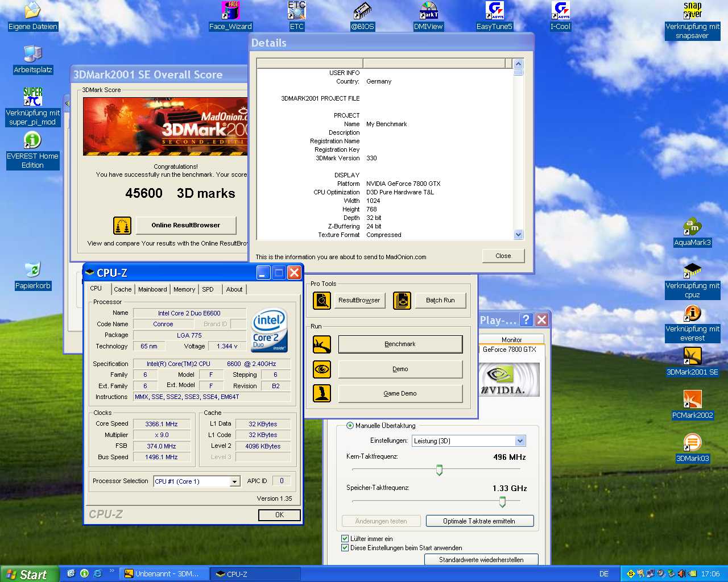Open the ETC desktop shortcut
This screenshot has height=582, width=728.
pos(297,16)
